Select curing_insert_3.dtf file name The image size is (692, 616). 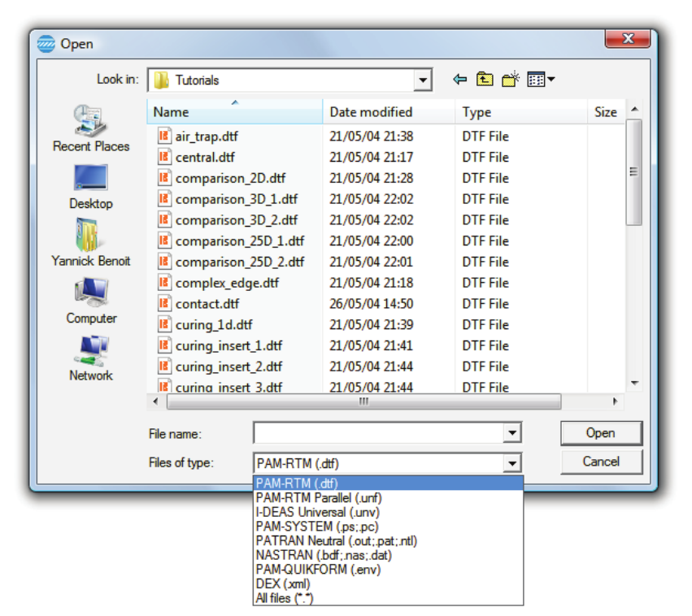point(228,387)
